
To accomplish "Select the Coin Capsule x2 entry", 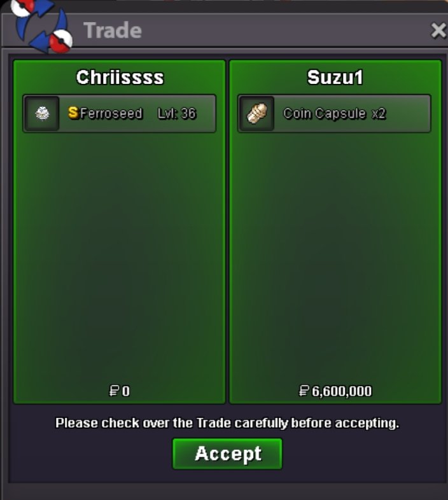I will click(334, 113).
